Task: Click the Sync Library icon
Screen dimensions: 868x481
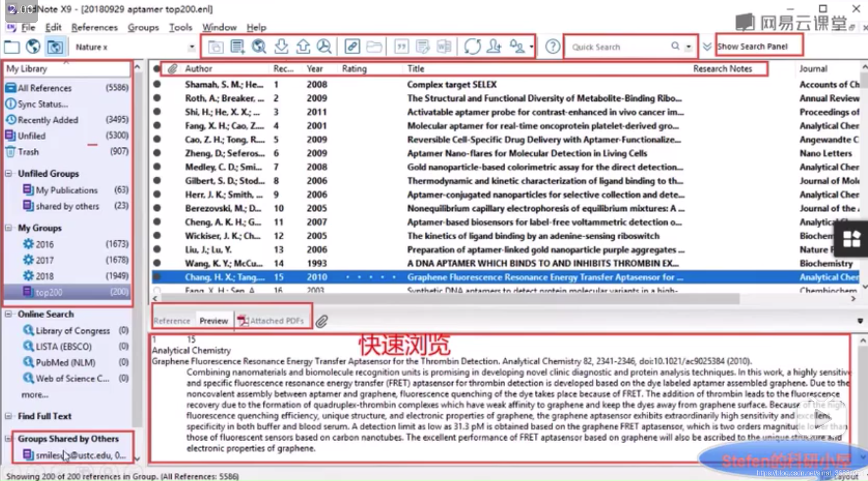Action: click(472, 46)
